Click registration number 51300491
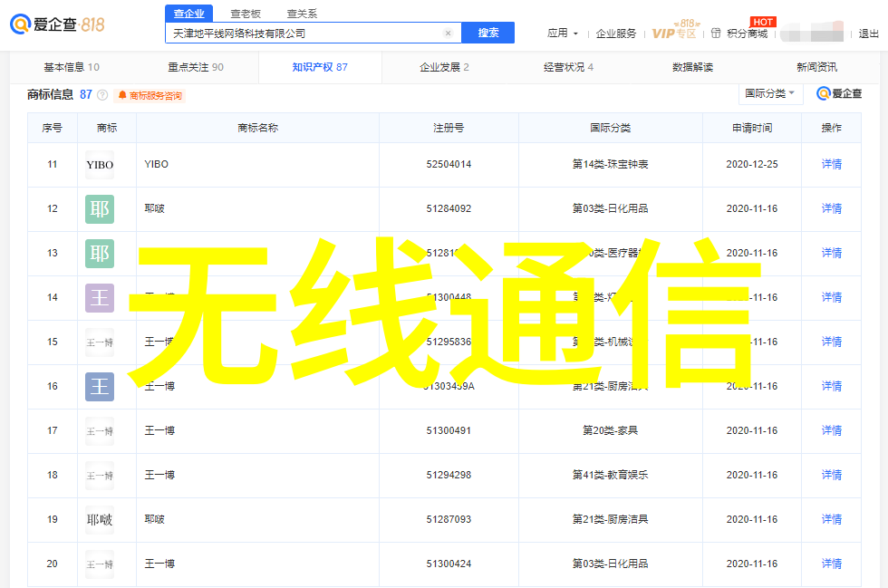This screenshot has height=588, width=888. [449, 430]
